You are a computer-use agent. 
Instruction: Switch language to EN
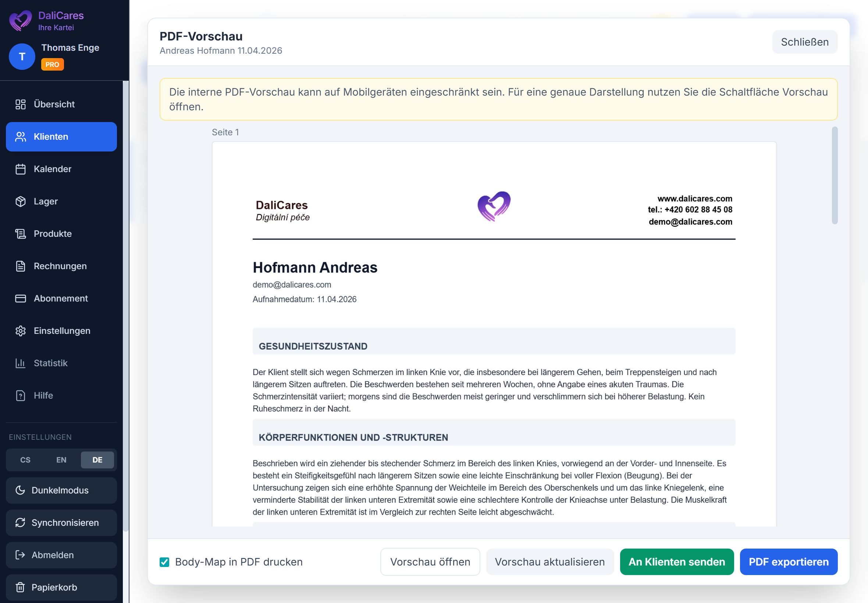61,460
